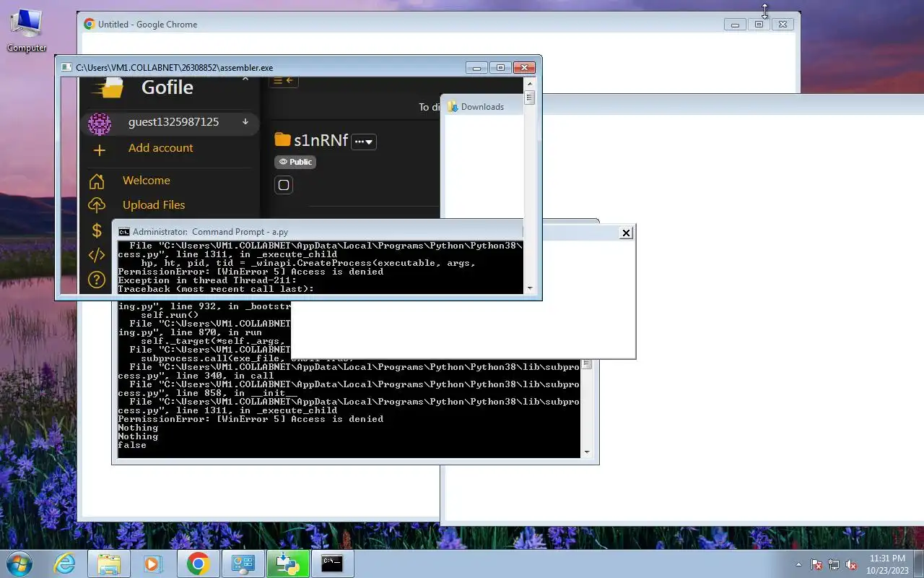Restore down the Google Chrome window
This screenshot has width=924, height=578.
click(759, 25)
